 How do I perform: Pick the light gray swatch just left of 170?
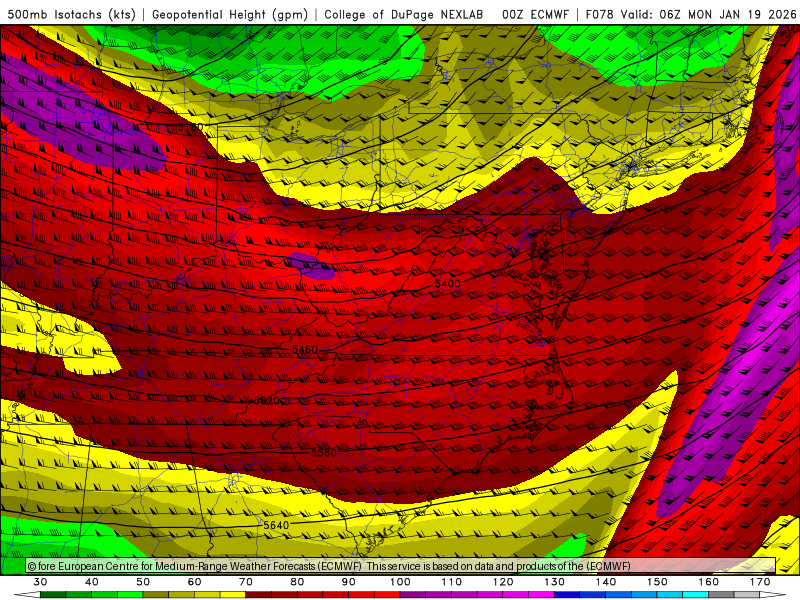tap(747, 595)
